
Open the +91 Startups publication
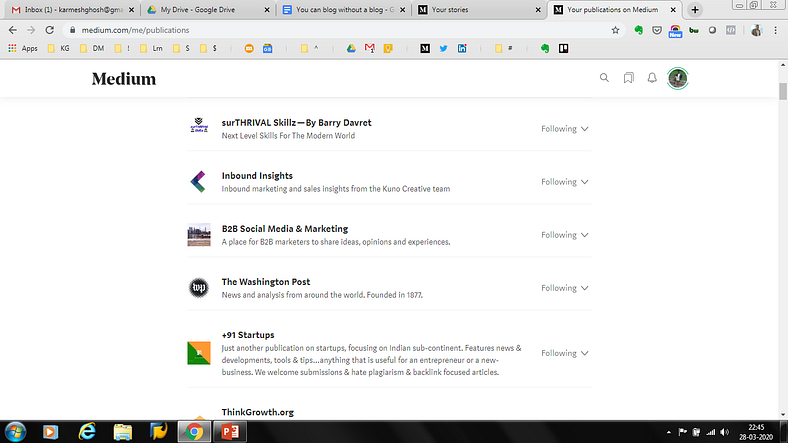point(248,335)
